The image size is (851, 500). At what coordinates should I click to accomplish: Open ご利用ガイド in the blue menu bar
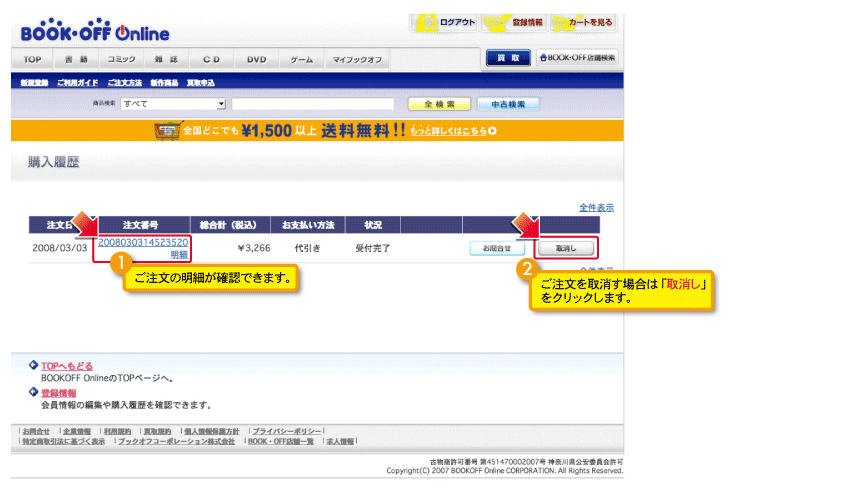point(78,83)
